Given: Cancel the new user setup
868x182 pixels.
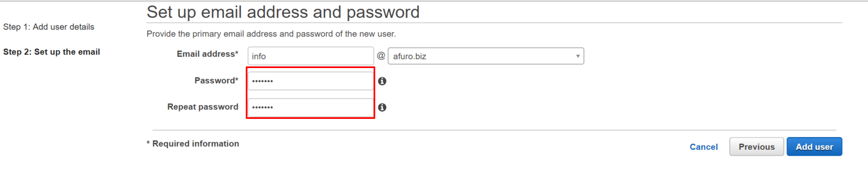Looking at the screenshot, I should pos(703,147).
